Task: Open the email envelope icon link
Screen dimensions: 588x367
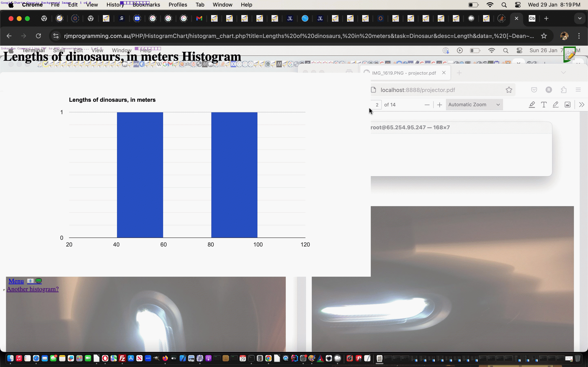Action: tap(30, 281)
